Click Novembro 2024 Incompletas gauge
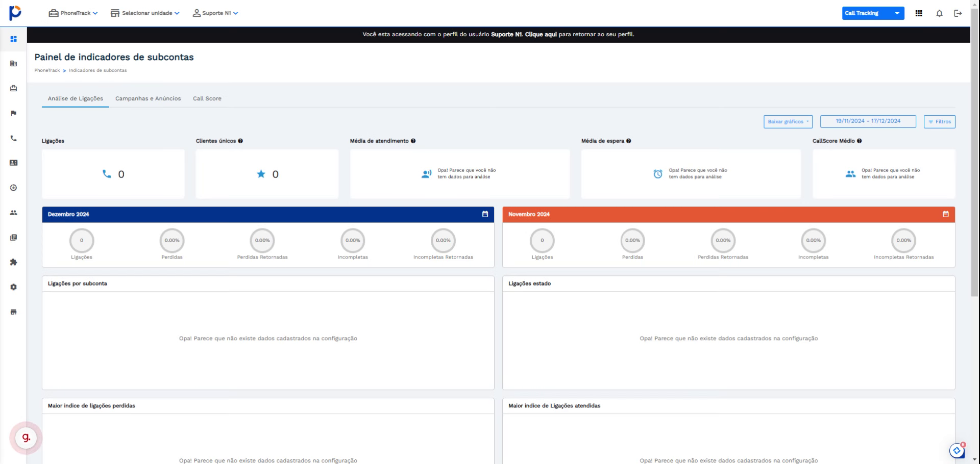 814,240
